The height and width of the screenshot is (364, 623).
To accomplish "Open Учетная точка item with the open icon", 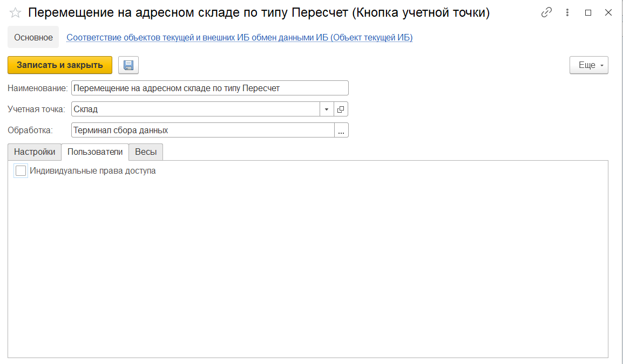I will tap(341, 109).
